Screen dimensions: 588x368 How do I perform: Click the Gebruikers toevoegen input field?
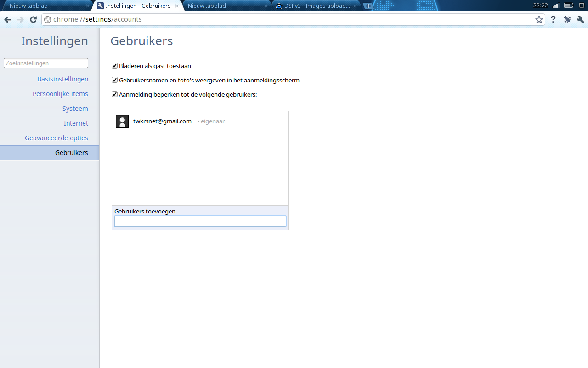point(200,221)
